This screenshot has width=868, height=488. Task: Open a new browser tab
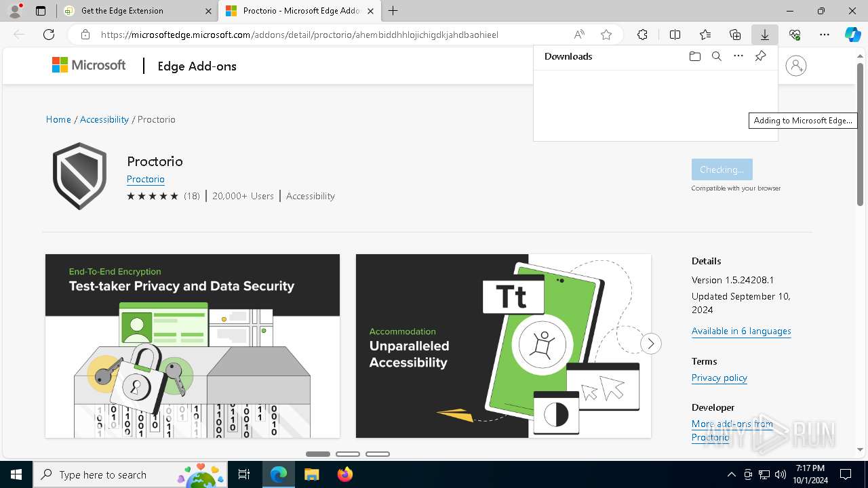[393, 11]
